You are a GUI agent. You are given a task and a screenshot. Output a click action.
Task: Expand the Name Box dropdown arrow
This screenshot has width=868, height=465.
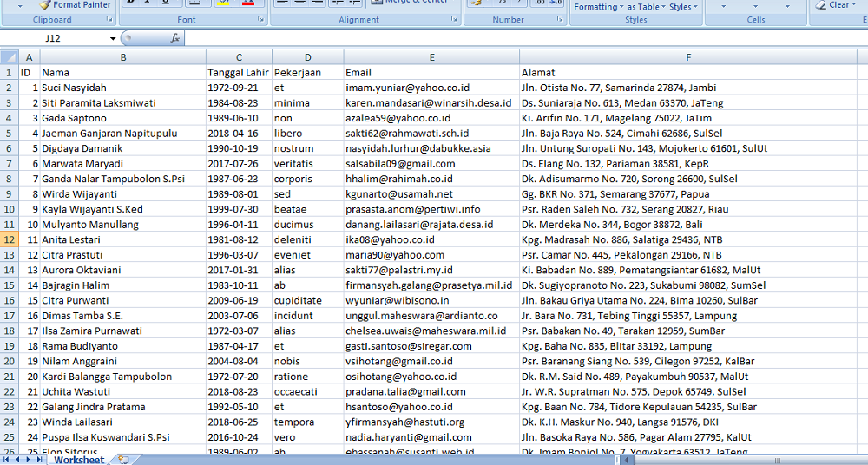(x=113, y=39)
